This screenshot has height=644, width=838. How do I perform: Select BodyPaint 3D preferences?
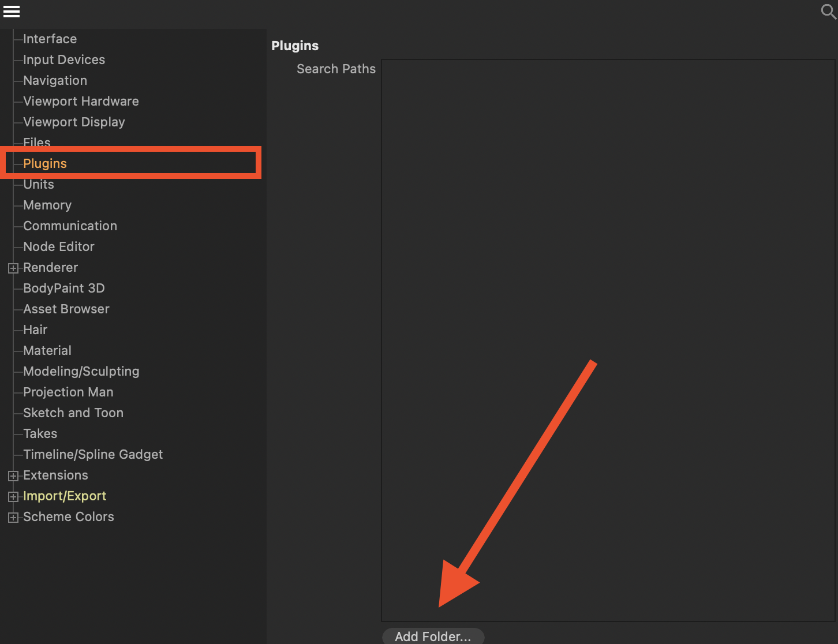point(63,288)
